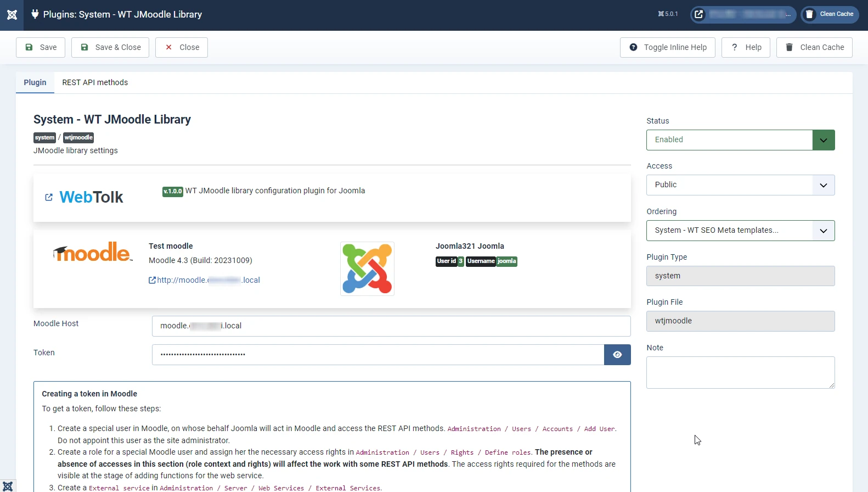Click the 'JMoodle library settings' description
This screenshot has width=868, height=492.
click(76, 150)
